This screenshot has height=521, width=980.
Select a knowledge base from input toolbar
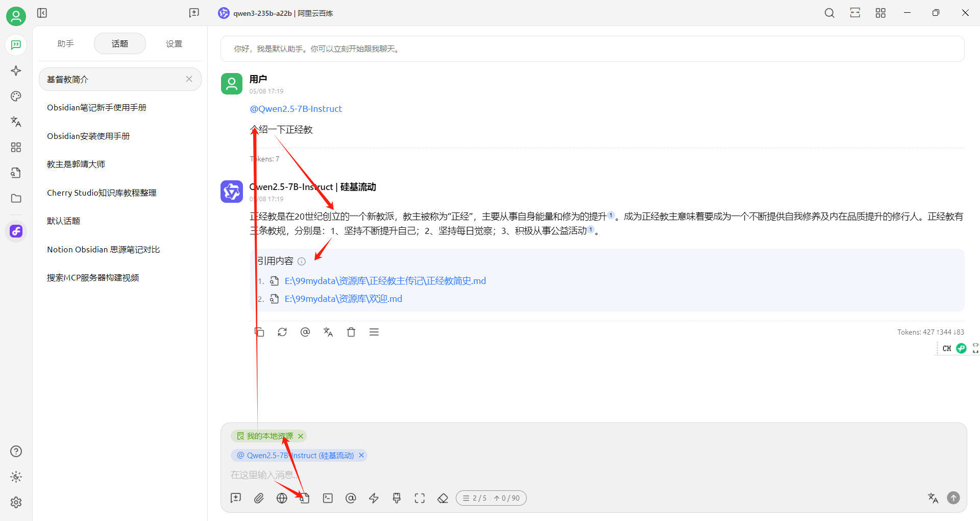(305, 498)
